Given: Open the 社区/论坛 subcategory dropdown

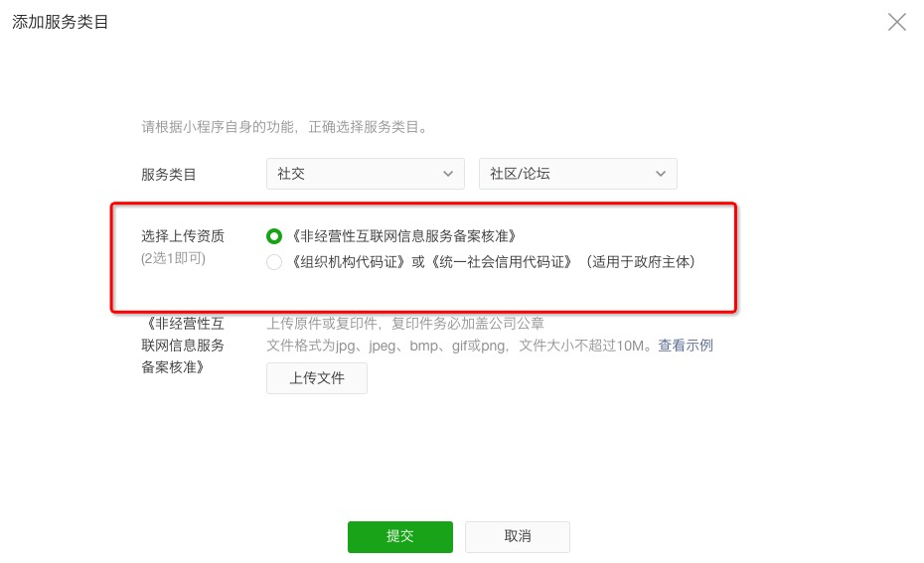Looking at the screenshot, I should tap(578, 174).
